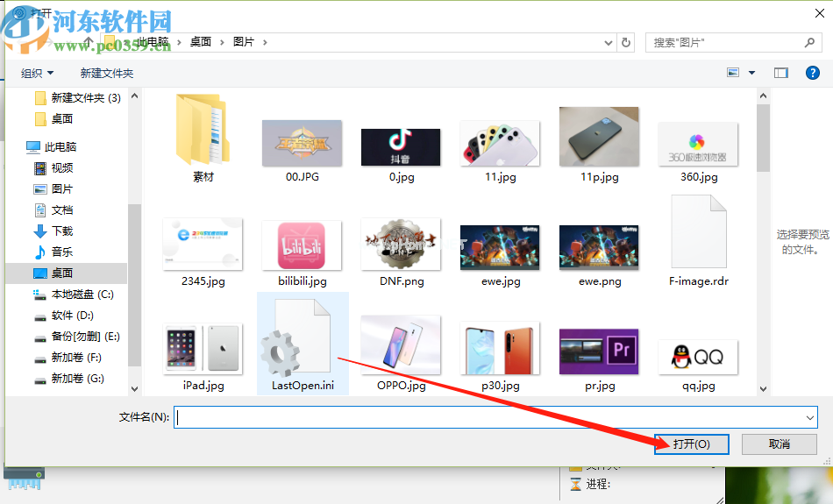The height and width of the screenshot is (504, 833).
Task: Expand the view options dropdown arrow
Action: pyautogui.click(x=751, y=74)
